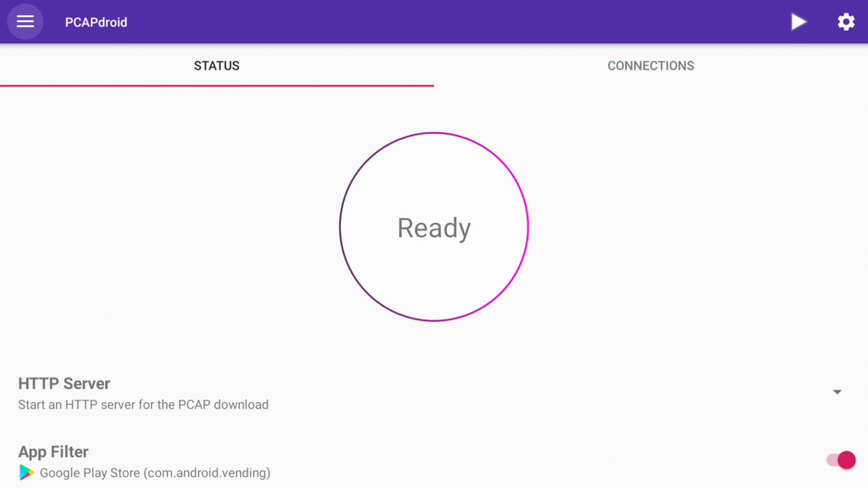Open the navigation drawer menu

tap(25, 21)
